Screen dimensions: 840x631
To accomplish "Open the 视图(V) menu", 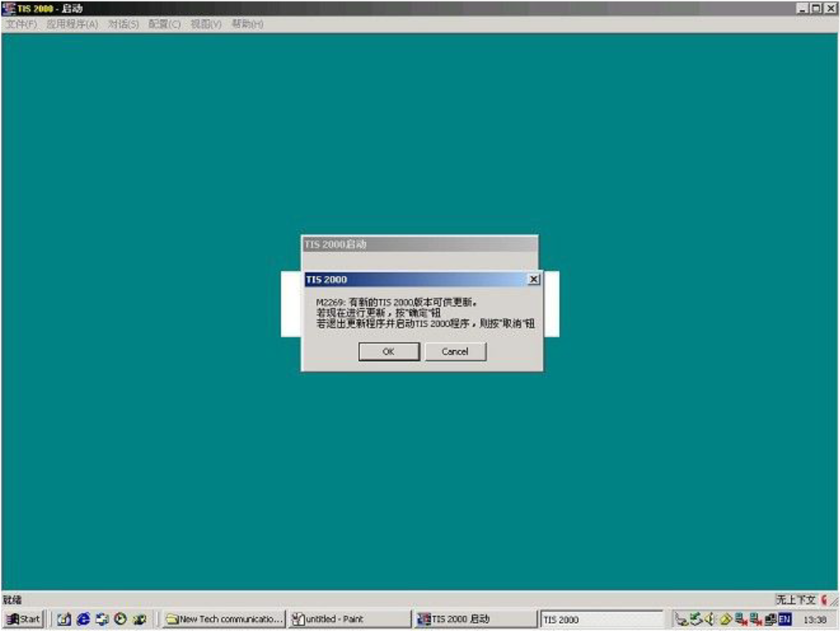I will [x=206, y=24].
